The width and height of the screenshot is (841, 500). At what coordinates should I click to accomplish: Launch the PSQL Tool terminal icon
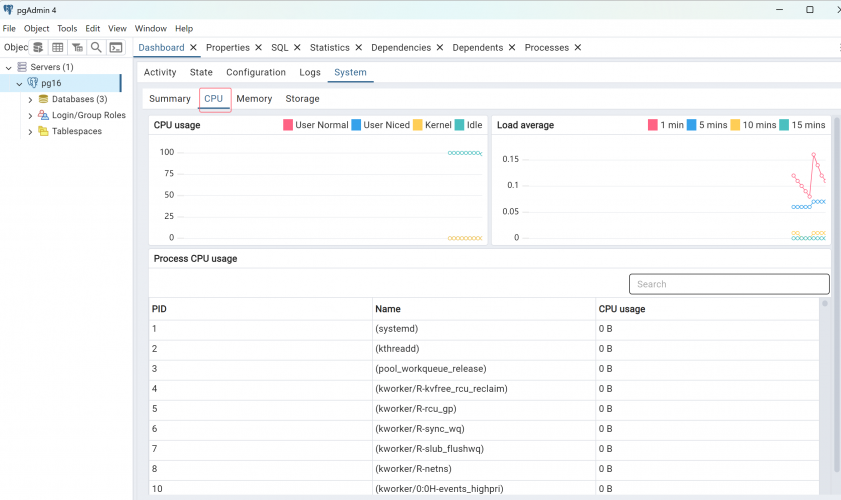coord(116,47)
